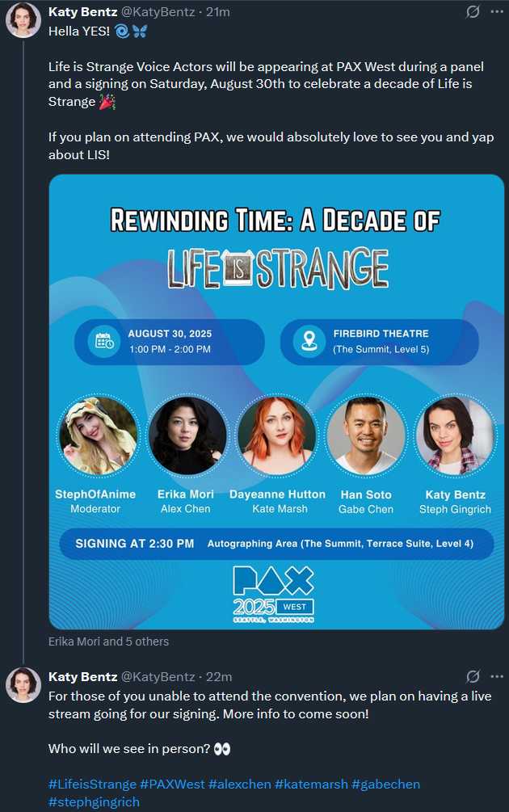Image resolution: width=509 pixels, height=812 pixels.
Task: Open @KatyBentz handle on second tweet
Action: (158, 677)
